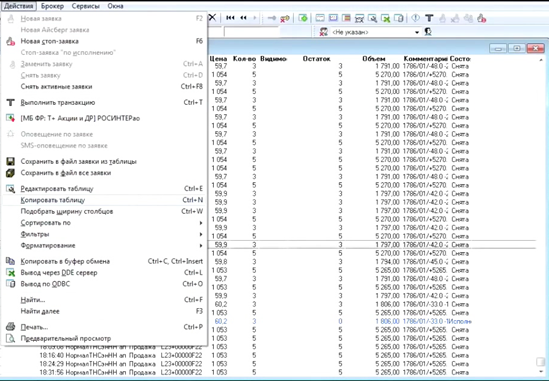This screenshot has width=549, height=381.
Task: Choose Снять активные заявки
Action: [x=104, y=86]
